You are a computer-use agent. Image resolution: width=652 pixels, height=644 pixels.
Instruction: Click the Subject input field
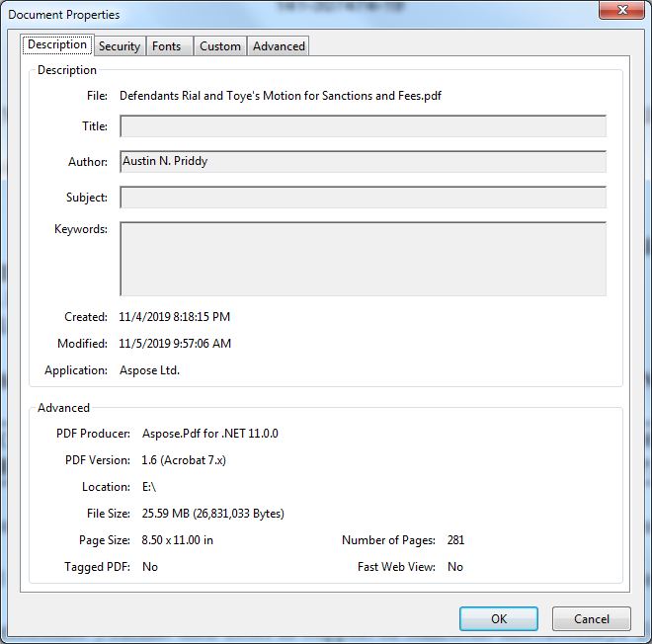coord(363,198)
